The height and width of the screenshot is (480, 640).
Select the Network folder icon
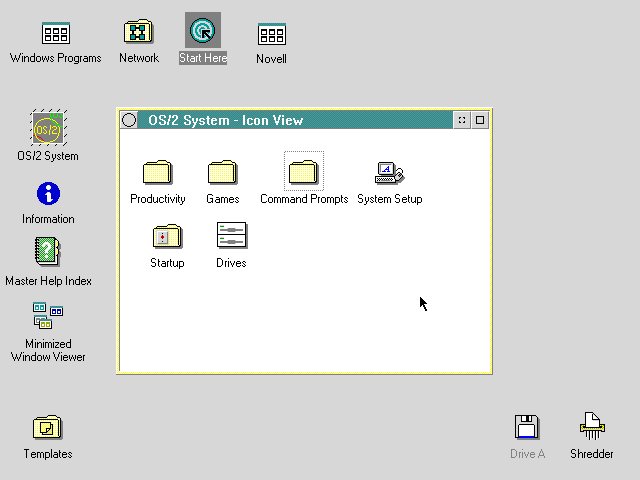pyautogui.click(x=139, y=31)
